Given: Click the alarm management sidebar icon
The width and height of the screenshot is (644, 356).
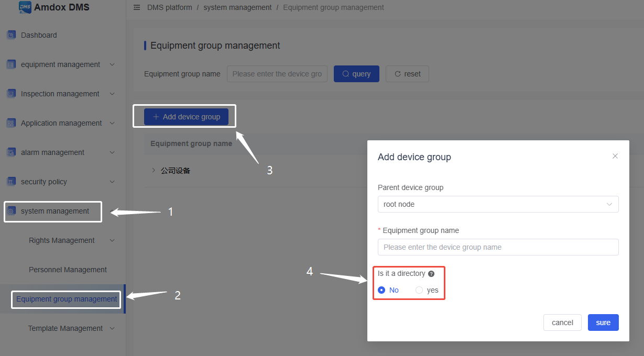Looking at the screenshot, I should pos(11,152).
